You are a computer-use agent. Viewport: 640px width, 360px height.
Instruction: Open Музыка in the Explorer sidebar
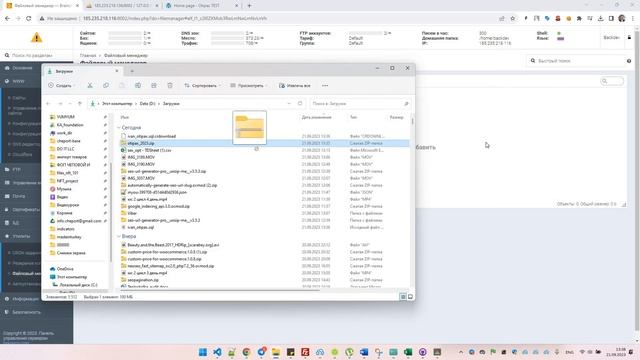pyautogui.click(x=64, y=189)
